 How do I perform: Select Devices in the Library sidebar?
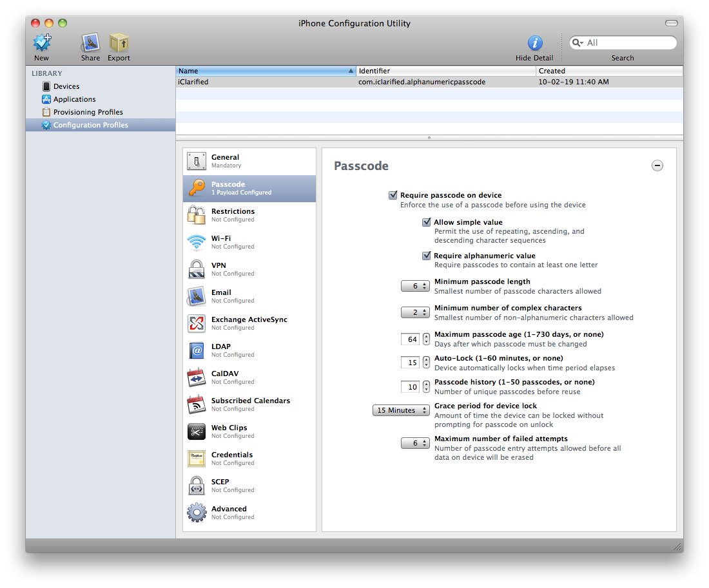pos(66,86)
